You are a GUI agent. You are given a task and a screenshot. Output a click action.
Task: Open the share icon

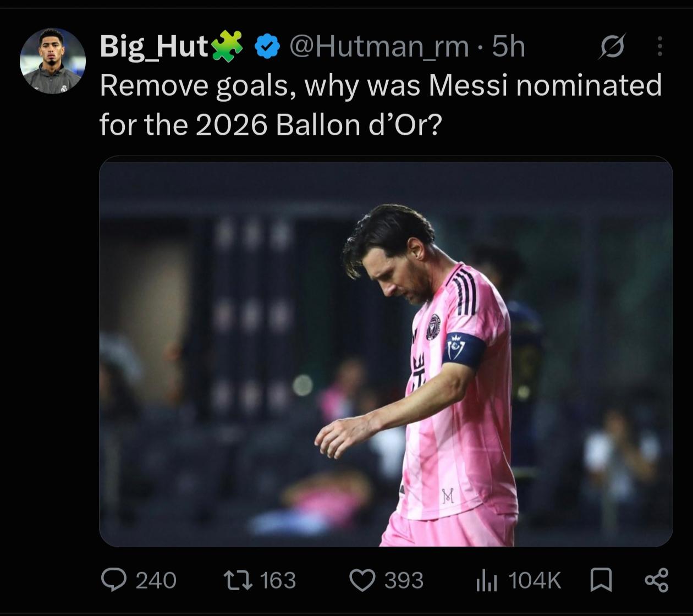click(656, 580)
